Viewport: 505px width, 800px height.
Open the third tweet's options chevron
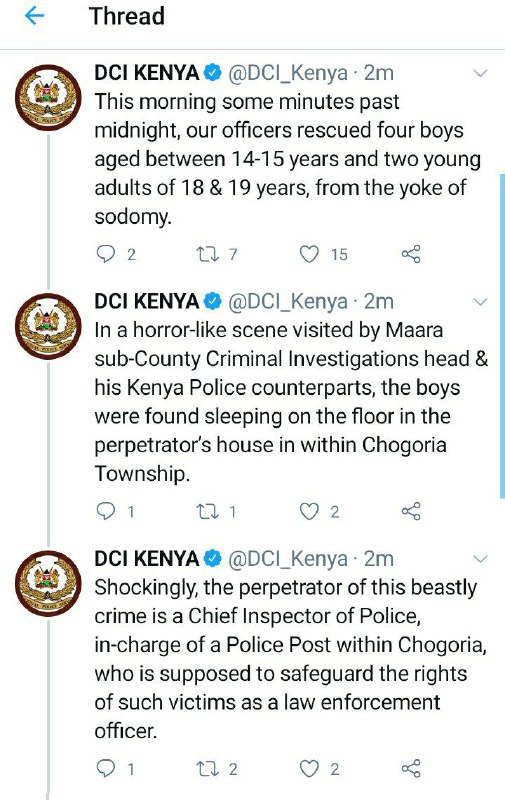(480, 559)
